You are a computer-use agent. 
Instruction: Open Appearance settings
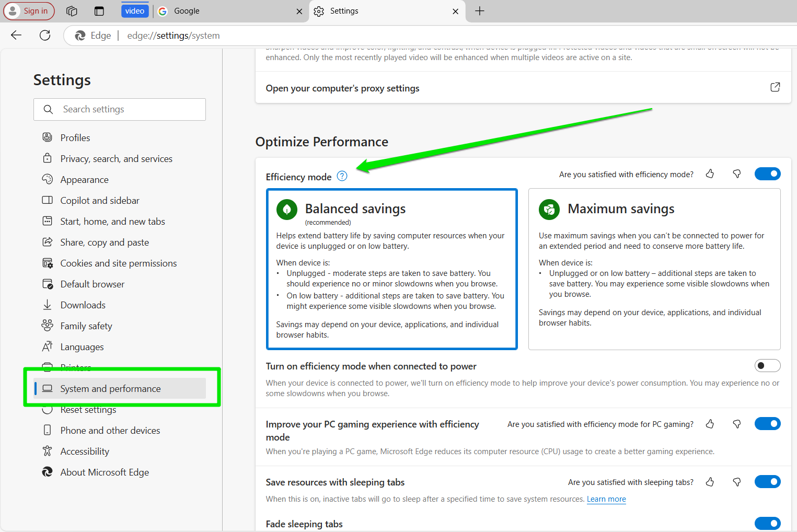[x=120, y=179]
